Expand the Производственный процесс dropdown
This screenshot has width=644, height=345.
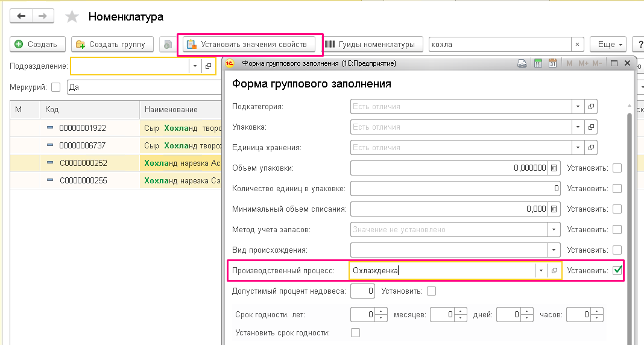click(x=541, y=271)
